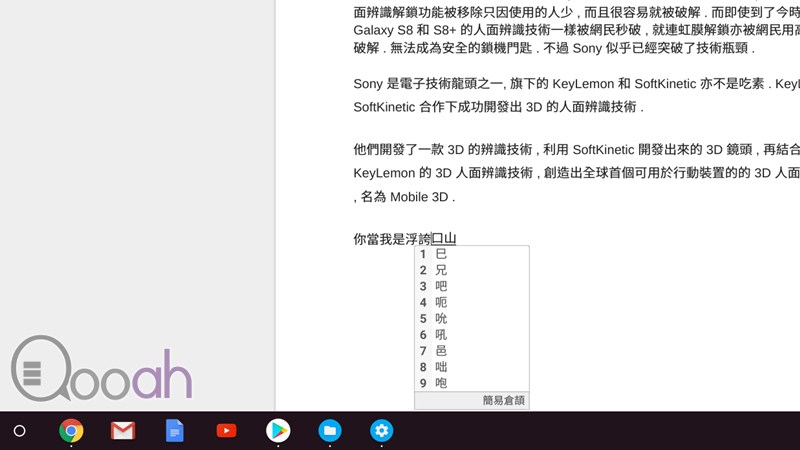
Task: Click the text 不過 Sony 似乎已經突破了技術瓶頸
Action: coord(646,48)
